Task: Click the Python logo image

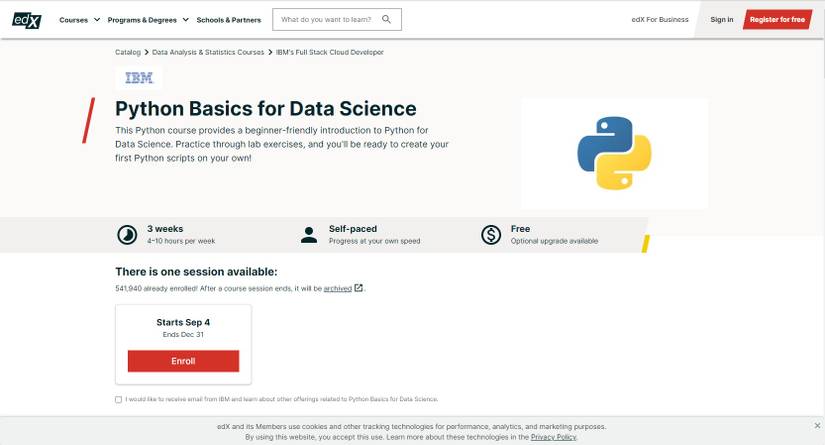Action: click(x=614, y=153)
